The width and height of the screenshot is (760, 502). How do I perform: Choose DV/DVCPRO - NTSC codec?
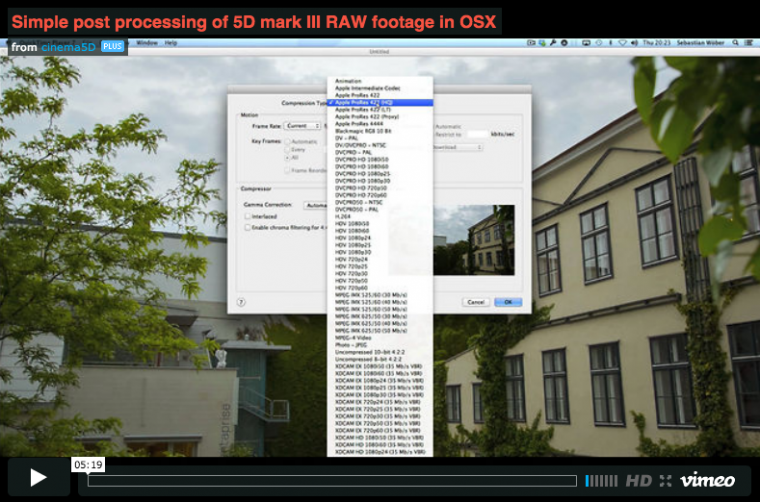tap(380, 145)
